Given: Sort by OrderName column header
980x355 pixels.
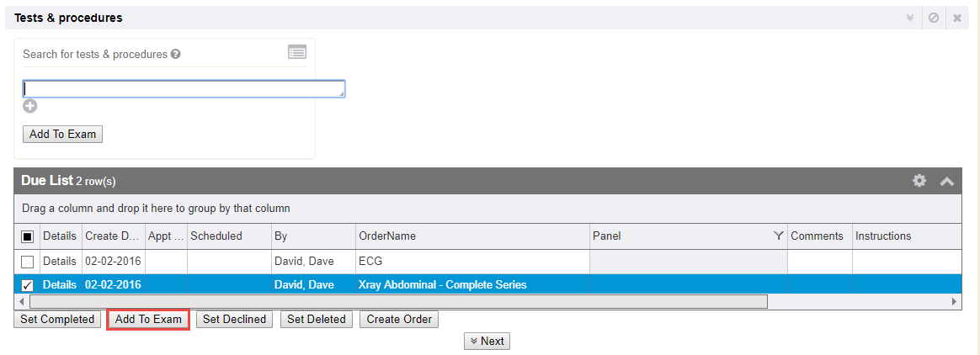Looking at the screenshot, I should point(387,236).
